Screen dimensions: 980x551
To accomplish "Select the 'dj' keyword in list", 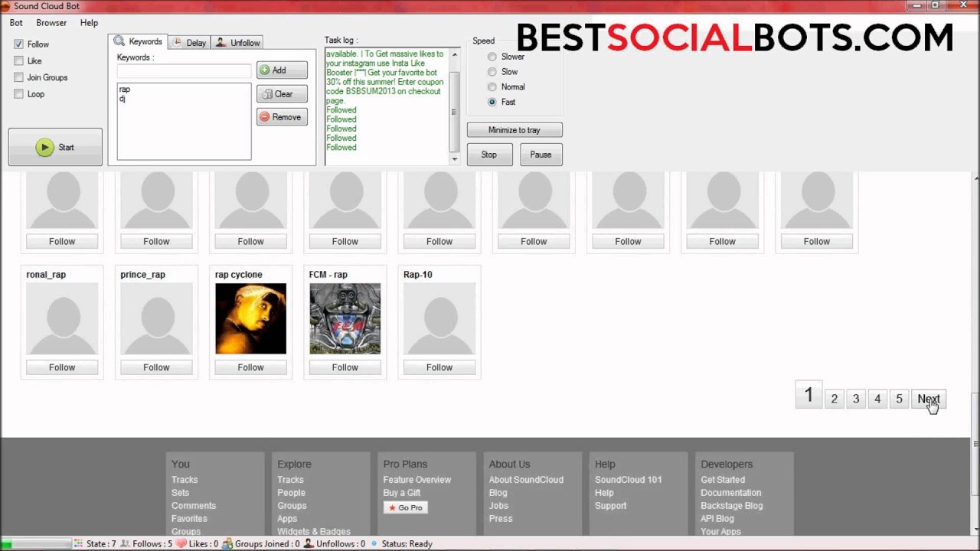I will (x=122, y=99).
